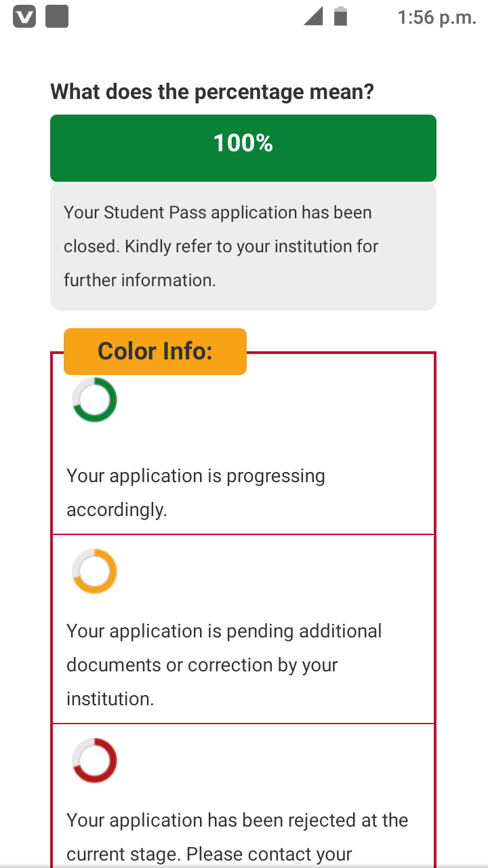Tap the orange Color Info label
Screen dimensions: 488x868
pyautogui.click(x=155, y=351)
